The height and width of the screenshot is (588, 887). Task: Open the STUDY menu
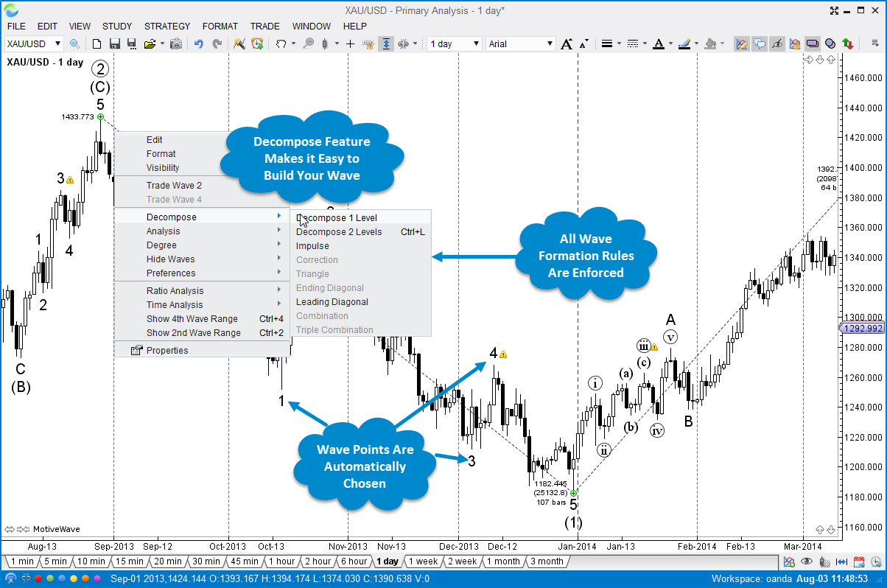tap(117, 26)
